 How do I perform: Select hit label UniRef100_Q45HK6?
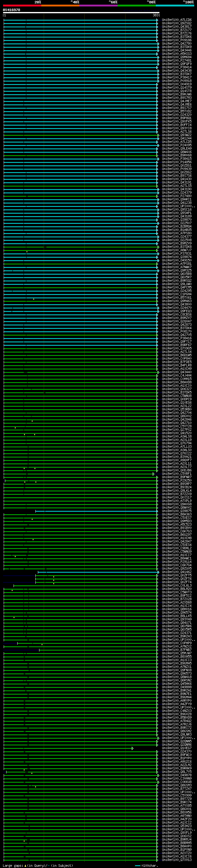click(x=176, y=684)
